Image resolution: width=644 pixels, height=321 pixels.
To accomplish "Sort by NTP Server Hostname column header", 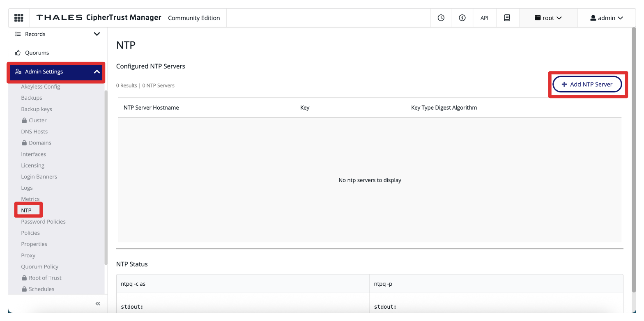I will [151, 108].
